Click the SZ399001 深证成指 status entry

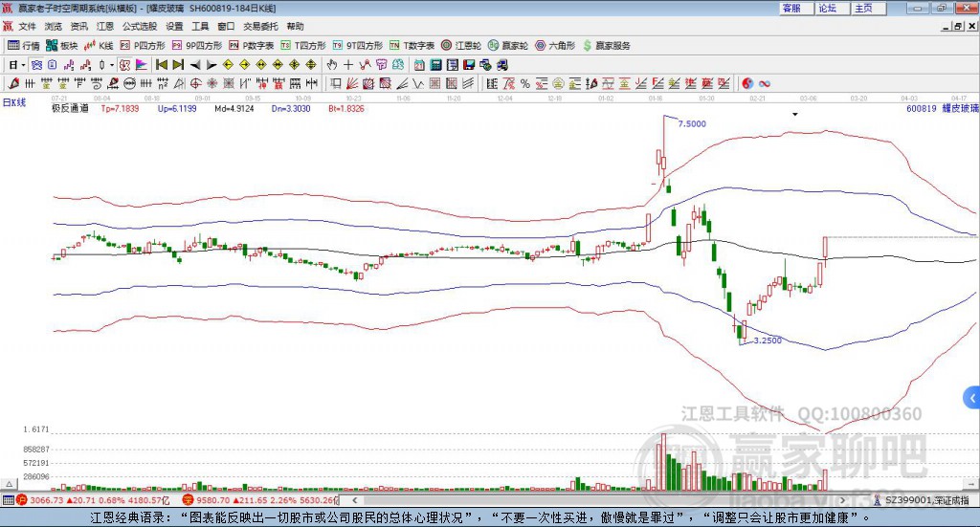[922, 500]
